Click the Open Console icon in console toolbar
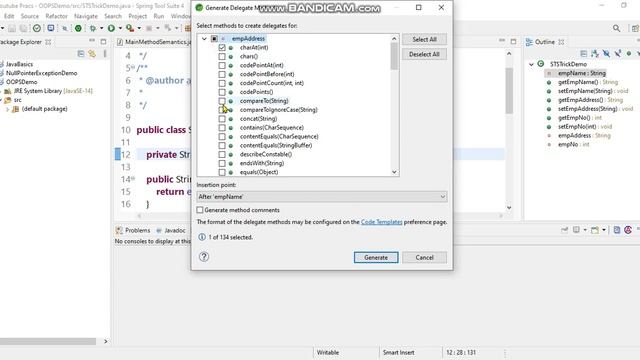The image size is (640, 360). (595, 230)
